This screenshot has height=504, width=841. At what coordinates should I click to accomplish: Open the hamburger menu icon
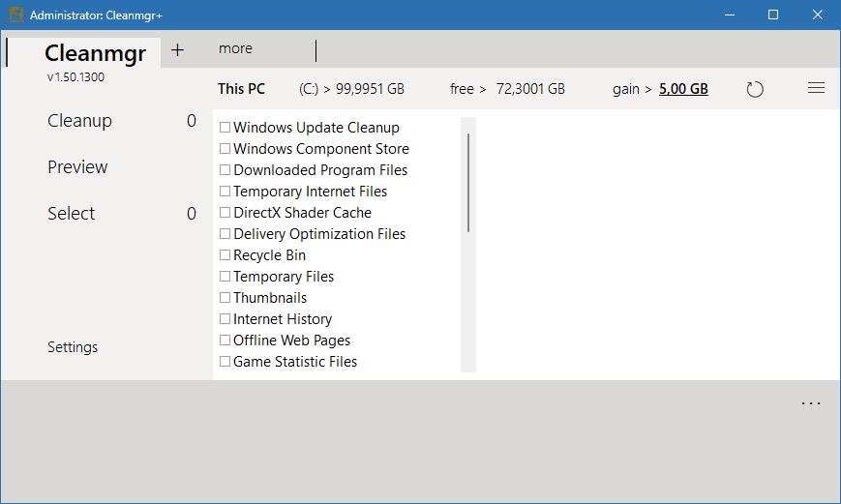816,88
